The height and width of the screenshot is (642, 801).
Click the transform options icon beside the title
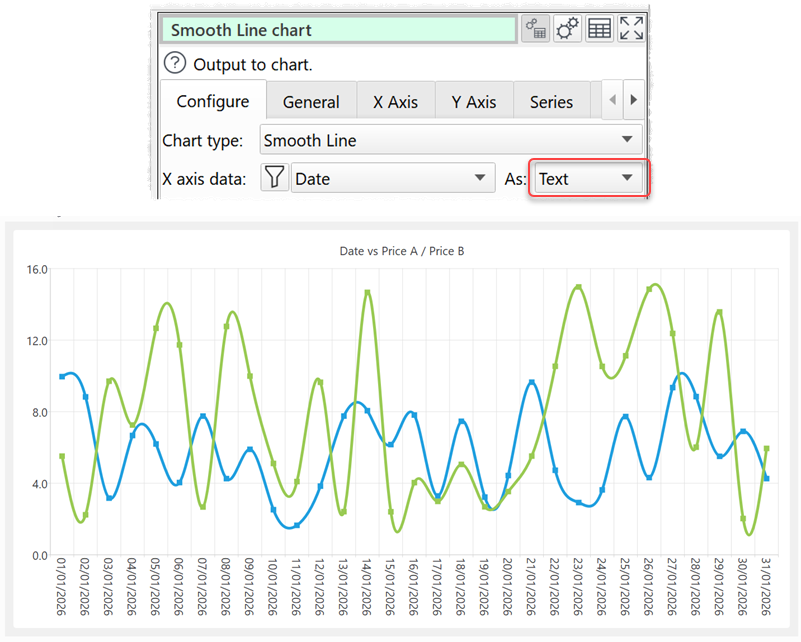pos(535,29)
